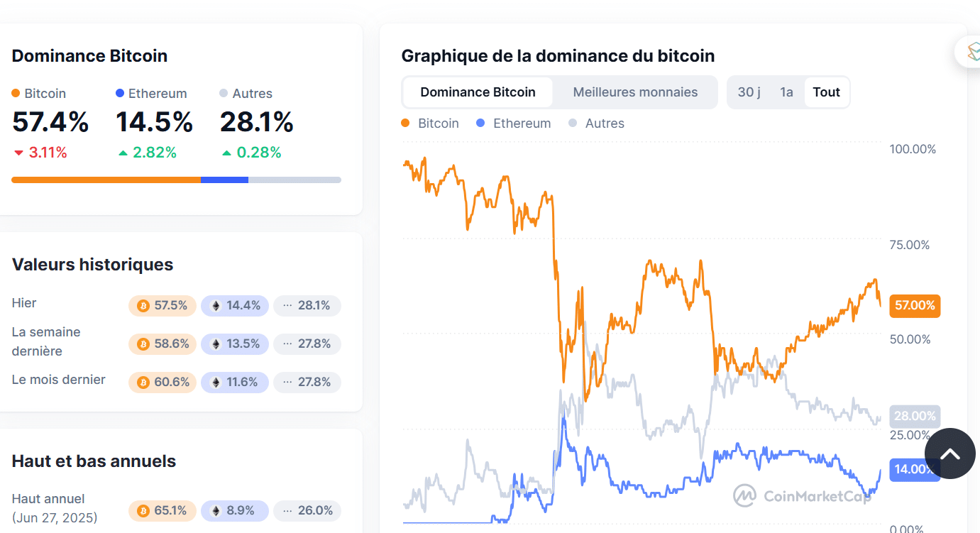The height and width of the screenshot is (533, 980).
Task: Click the Autres 28.1% pill in Hier row
Action: click(307, 306)
